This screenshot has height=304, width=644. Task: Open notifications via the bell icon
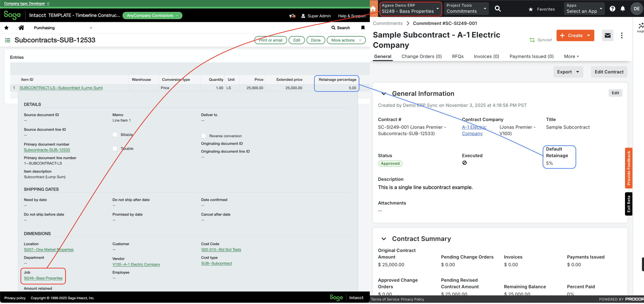[623, 8]
